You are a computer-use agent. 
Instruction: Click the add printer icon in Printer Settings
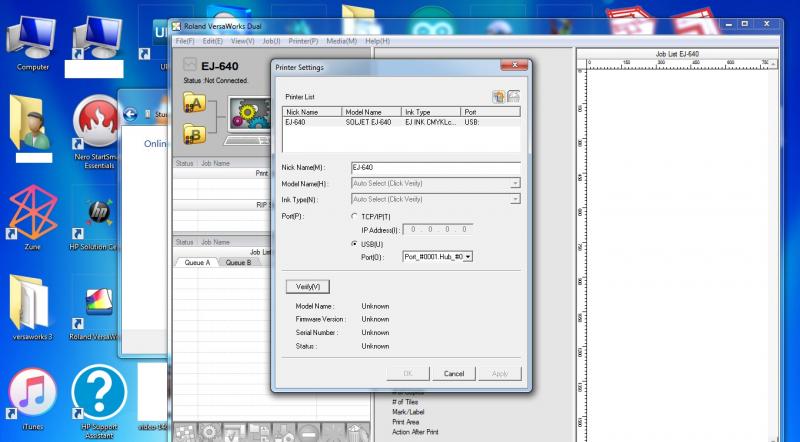(498, 96)
